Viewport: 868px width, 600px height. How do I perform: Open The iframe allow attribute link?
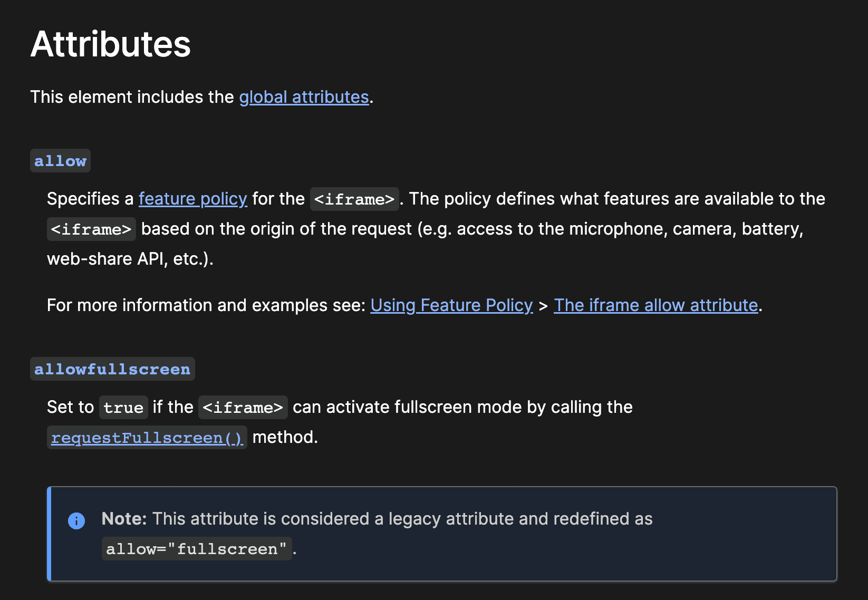pyautogui.click(x=655, y=305)
